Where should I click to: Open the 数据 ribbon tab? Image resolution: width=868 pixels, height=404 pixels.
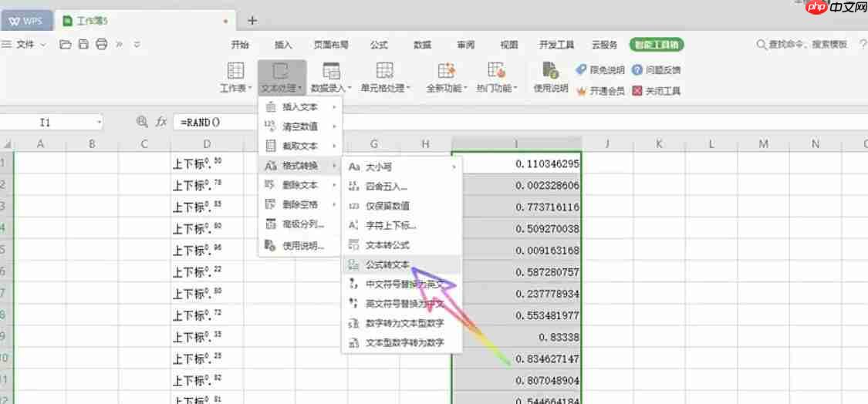[422, 45]
